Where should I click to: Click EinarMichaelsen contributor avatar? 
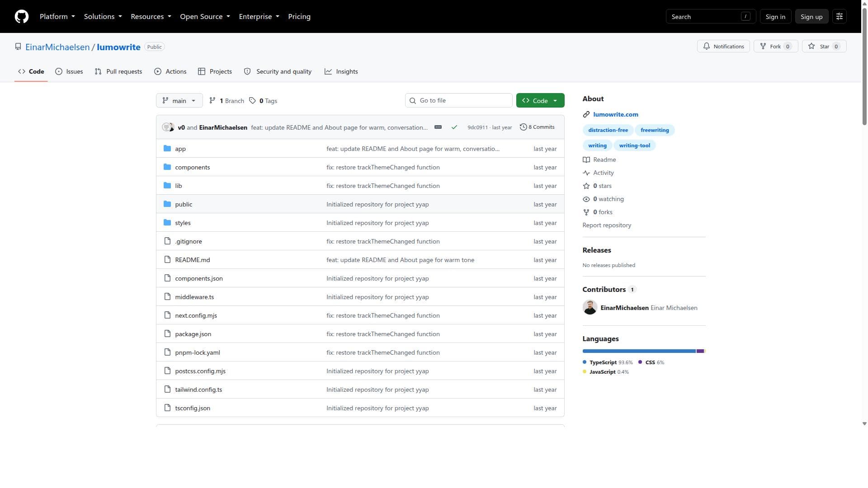pos(590,308)
